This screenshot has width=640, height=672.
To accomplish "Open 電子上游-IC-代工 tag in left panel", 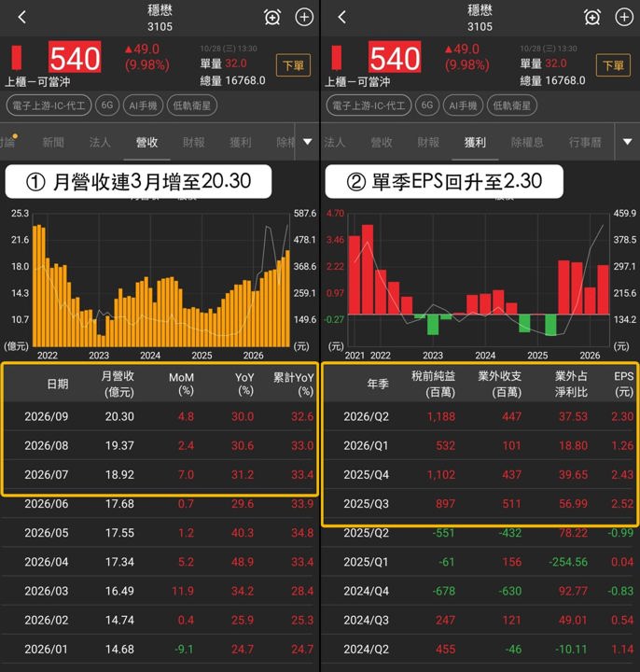I will pos(49,105).
